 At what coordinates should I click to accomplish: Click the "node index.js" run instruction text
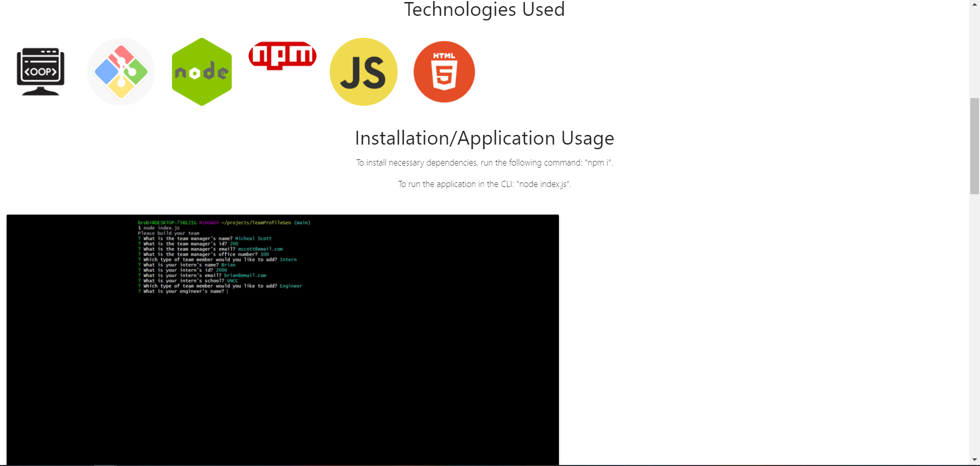[x=484, y=184]
